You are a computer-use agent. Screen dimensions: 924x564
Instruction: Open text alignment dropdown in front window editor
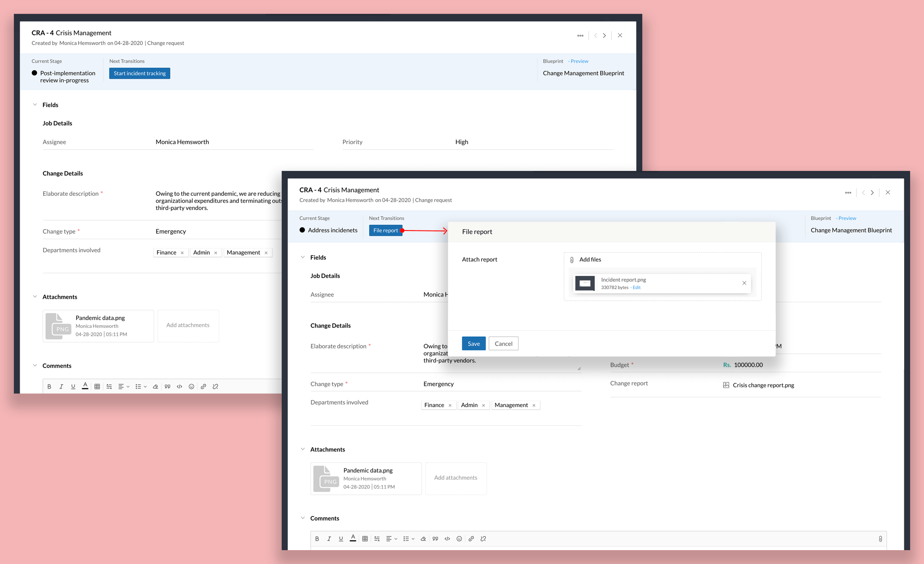(391, 539)
